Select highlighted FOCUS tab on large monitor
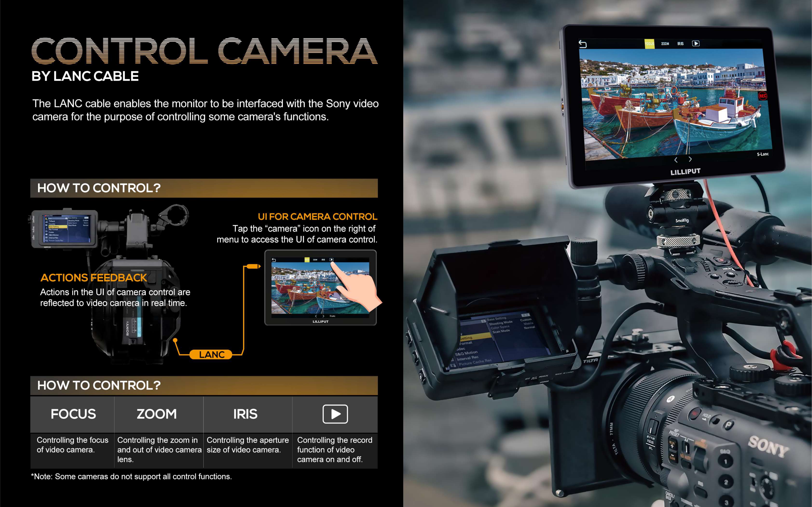 click(x=649, y=44)
